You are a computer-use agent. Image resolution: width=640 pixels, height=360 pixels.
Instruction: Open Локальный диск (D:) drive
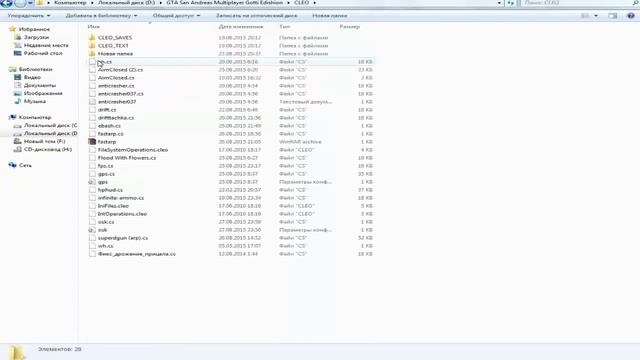(50, 133)
